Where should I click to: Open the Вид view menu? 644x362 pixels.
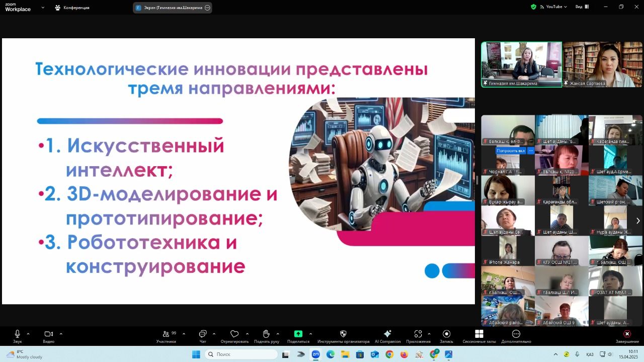[x=581, y=7]
